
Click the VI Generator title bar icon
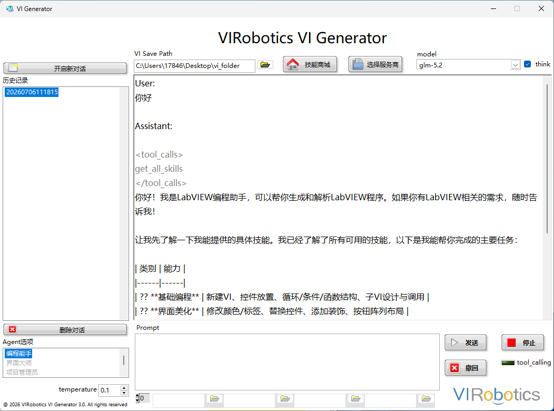pos(10,8)
